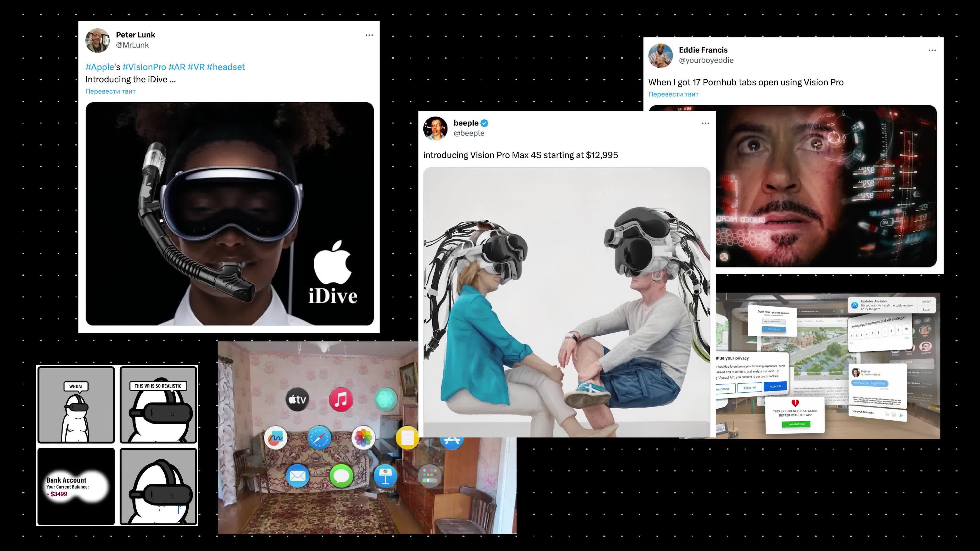This screenshot has height=551, width=980.
Task: Click Accept All in the privacy popup
Action: coord(775,386)
